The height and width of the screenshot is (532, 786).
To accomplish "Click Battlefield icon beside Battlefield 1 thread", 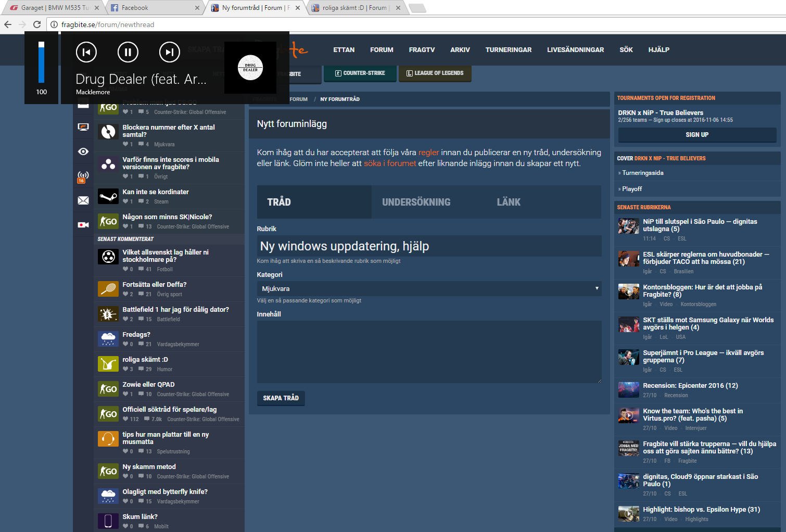I will pos(108,314).
